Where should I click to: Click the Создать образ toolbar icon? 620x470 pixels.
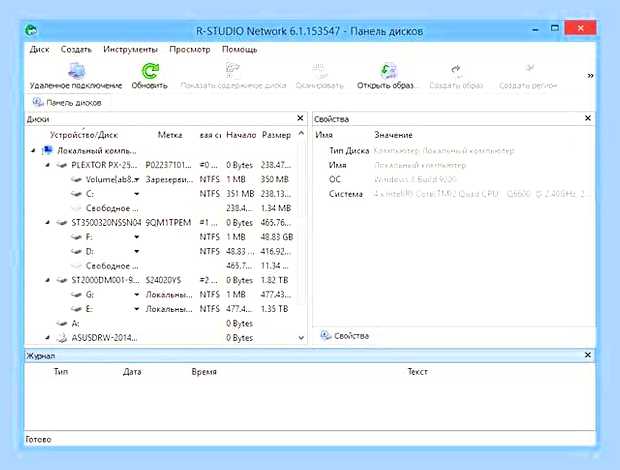tap(456, 70)
